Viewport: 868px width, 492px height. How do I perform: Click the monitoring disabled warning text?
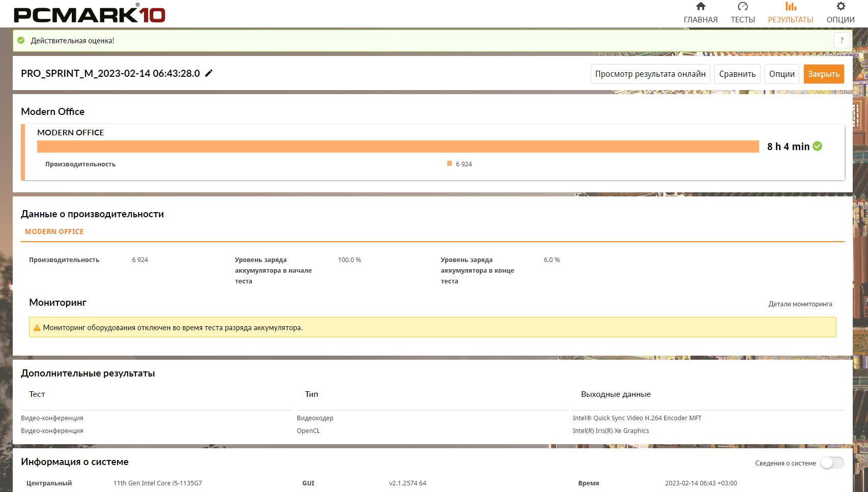click(172, 328)
